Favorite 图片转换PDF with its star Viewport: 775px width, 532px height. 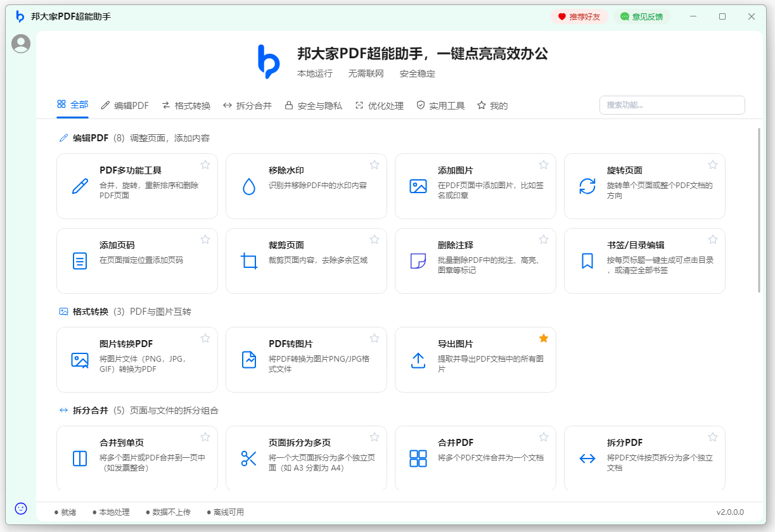(205, 338)
